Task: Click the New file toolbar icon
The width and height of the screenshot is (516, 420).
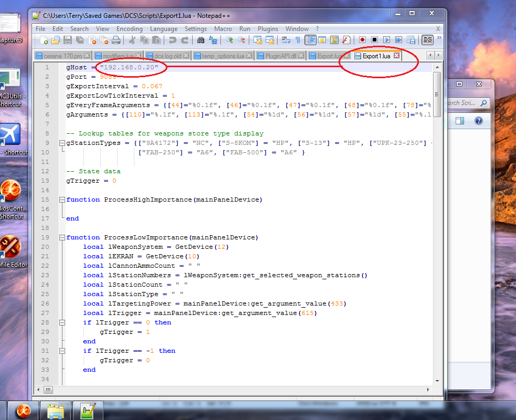Action: coord(44,40)
